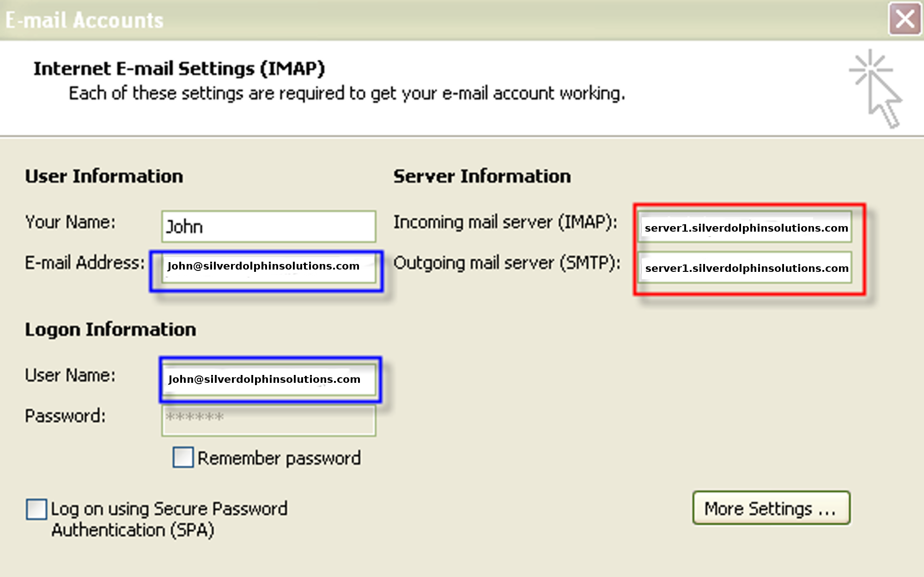Click the Your Name field containing John
The height and width of the screenshot is (577, 924).
(x=268, y=227)
